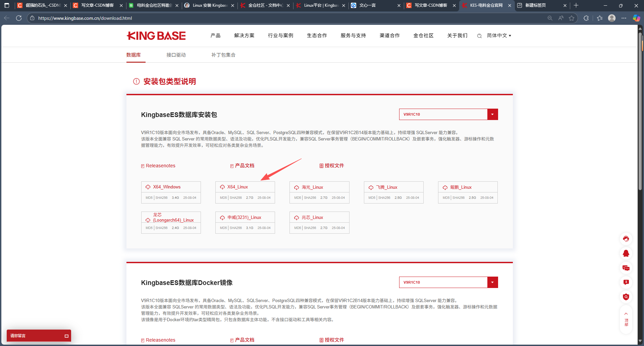644x346 pixels.
Task: Click the KING BASE logo
Action: [x=156, y=36]
